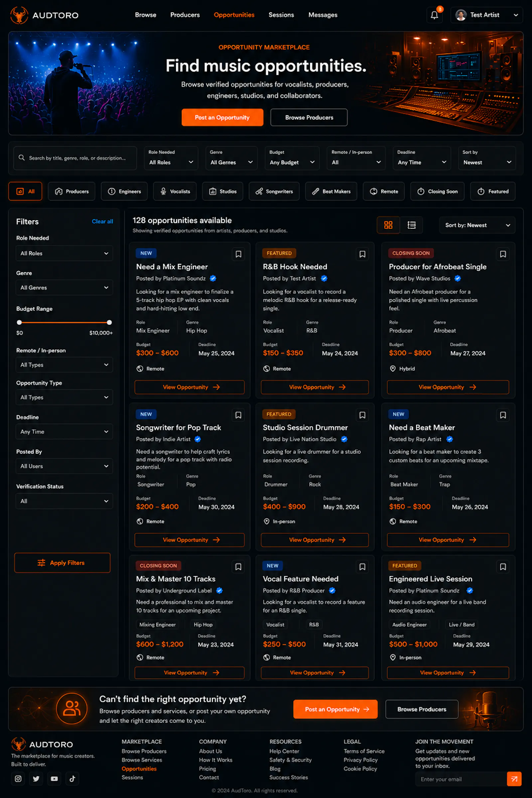The image size is (532, 798).
Task: Bookmark Producer for Afrobeat Single card
Action: [x=503, y=254]
